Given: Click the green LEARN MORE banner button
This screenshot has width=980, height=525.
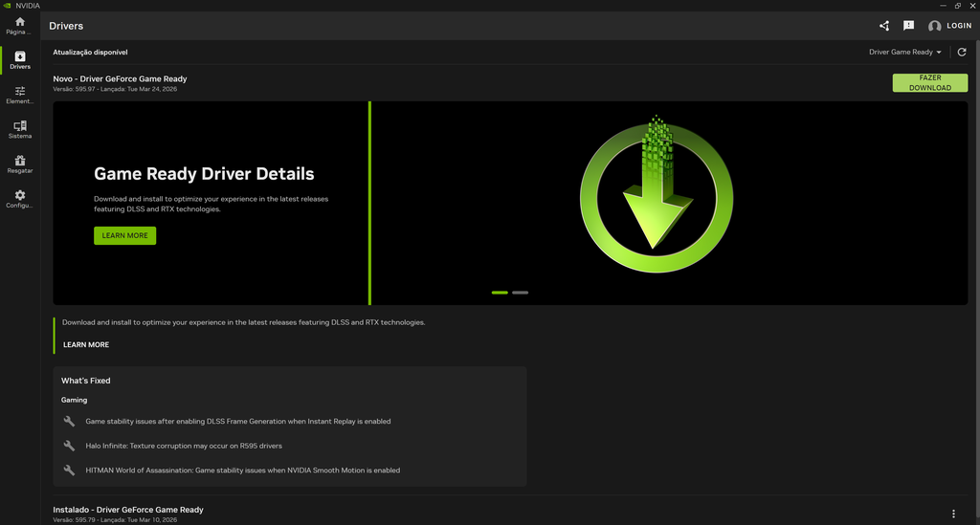Looking at the screenshot, I should [x=124, y=235].
